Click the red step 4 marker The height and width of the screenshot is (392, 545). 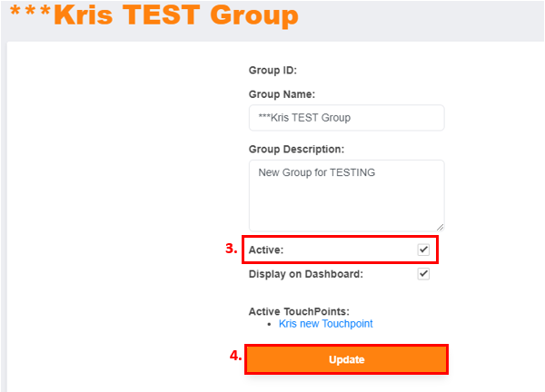235,357
